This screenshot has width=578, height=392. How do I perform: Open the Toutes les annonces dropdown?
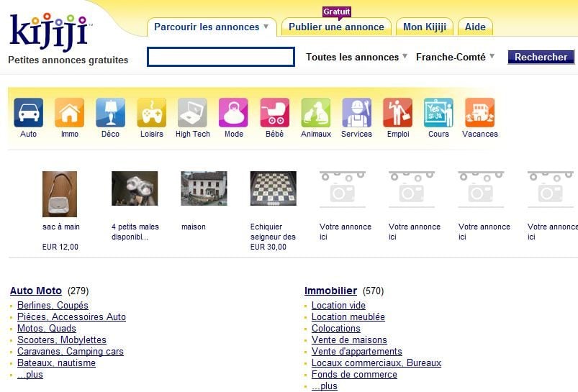pos(356,57)
